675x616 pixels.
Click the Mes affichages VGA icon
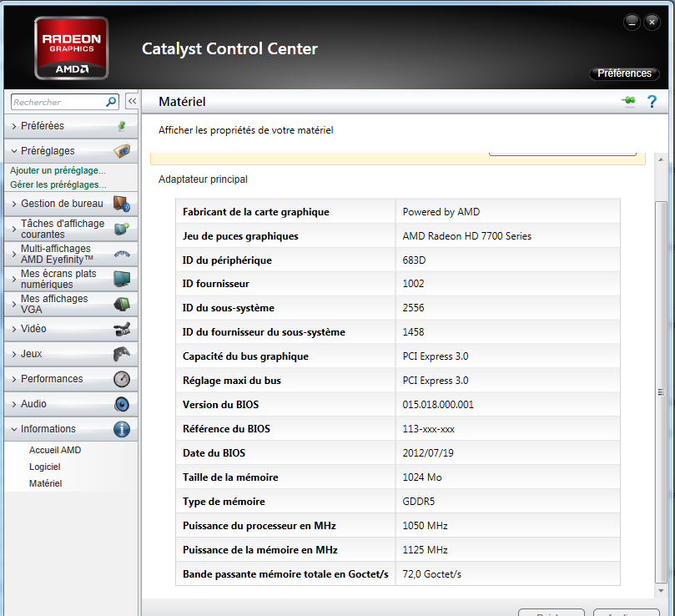(x=122, y=304)
